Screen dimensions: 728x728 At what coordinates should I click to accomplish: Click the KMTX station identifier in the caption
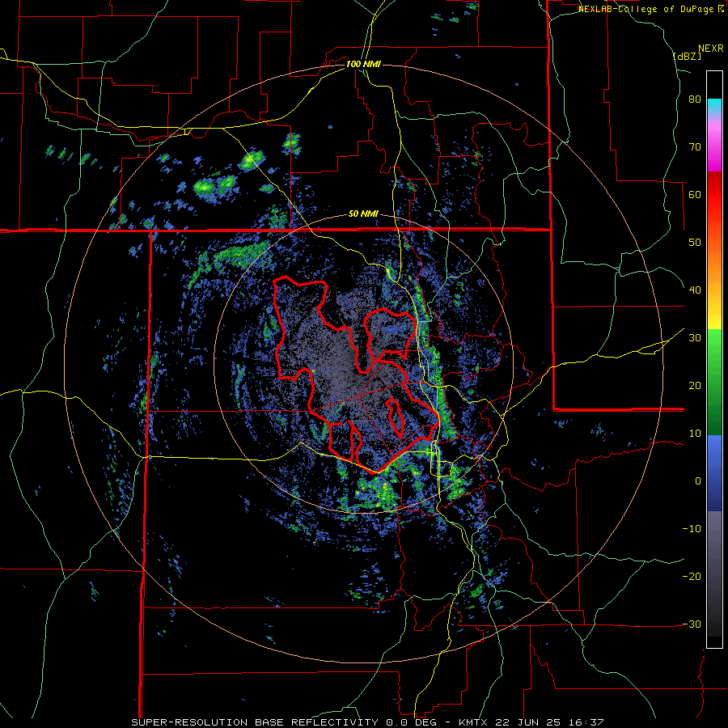[x=473, y=722]
